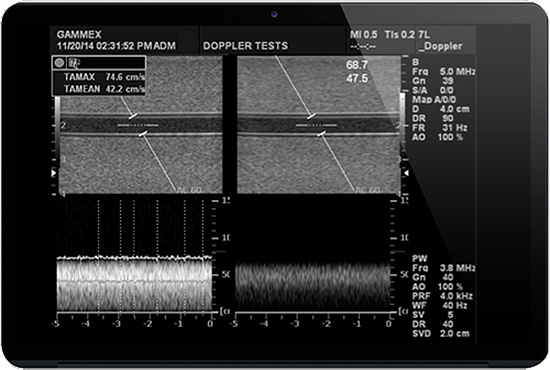Viewport: 550px width, 370px height.
Task: Click the 7L probe label
Action: click(x=424, y=35)
